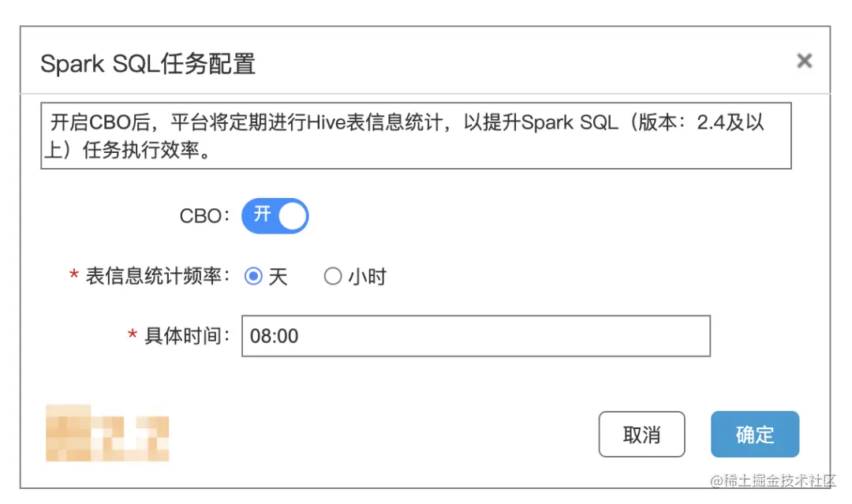Image resolution: width=852 pixels, height=504 pixels.
Task: Dismiss the dialog using cancel
Action: click(641, 434)
